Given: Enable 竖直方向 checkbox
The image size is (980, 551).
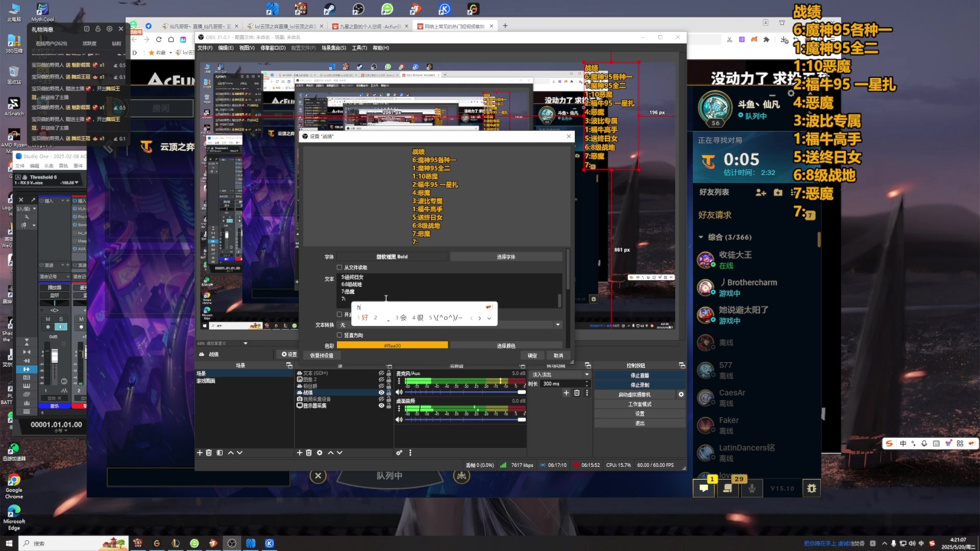Looking at the screenshot, I should tap(339, 335).
